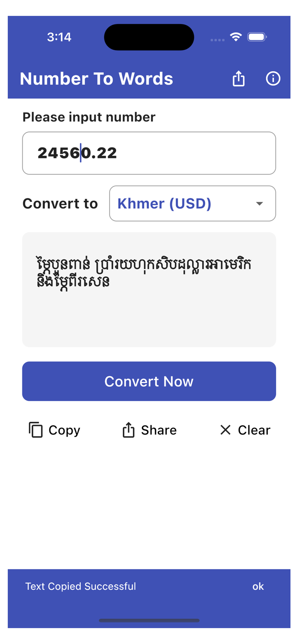Screen dimensions: 298x644
Task: Expand the Convert to selection menu
Action: pyautogui.click(x=192, y=203)
